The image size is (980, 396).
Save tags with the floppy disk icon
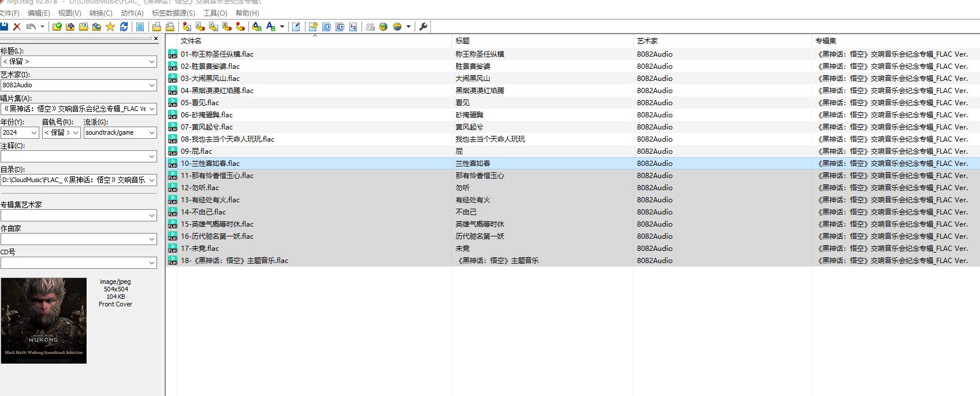pos(4,27)
